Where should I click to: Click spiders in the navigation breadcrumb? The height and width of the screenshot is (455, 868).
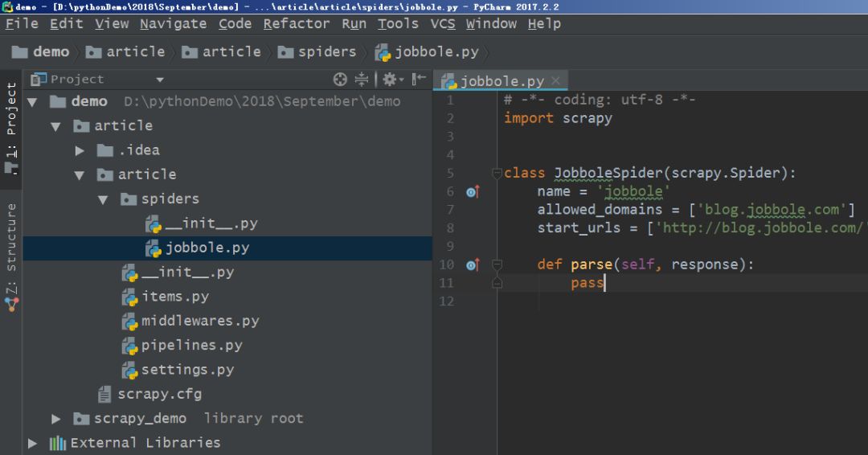(x=317, y=52)
